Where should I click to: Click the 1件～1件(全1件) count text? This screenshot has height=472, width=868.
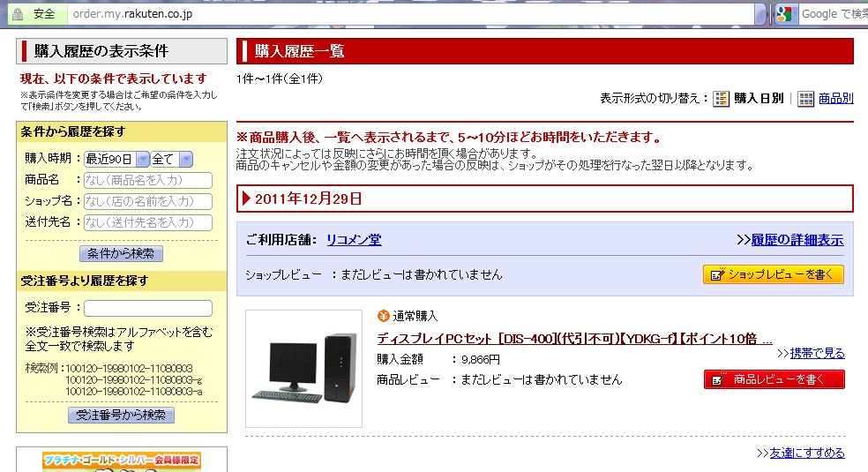[280, 79]
